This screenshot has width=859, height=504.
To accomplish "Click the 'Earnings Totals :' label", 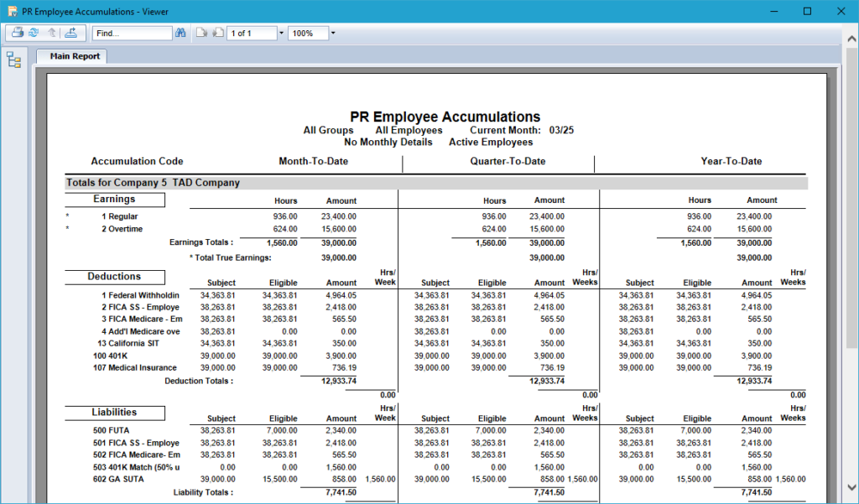I will point(201,242).
